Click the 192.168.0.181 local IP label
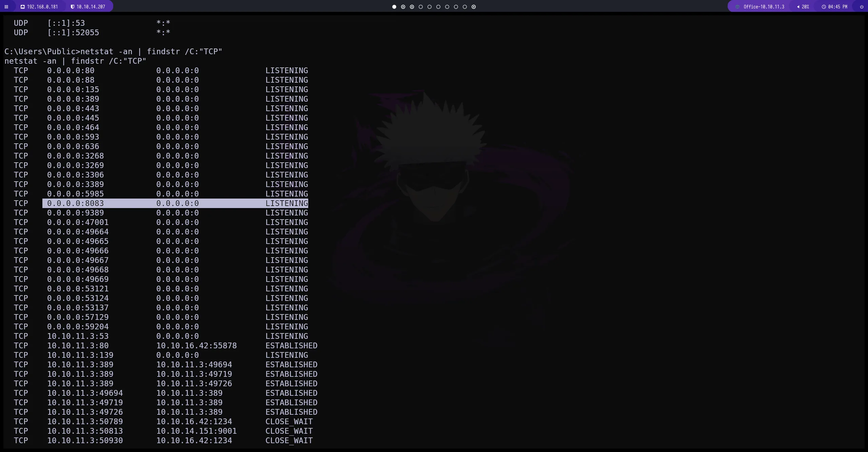This screenshot has height=452, width=868. 42,7
